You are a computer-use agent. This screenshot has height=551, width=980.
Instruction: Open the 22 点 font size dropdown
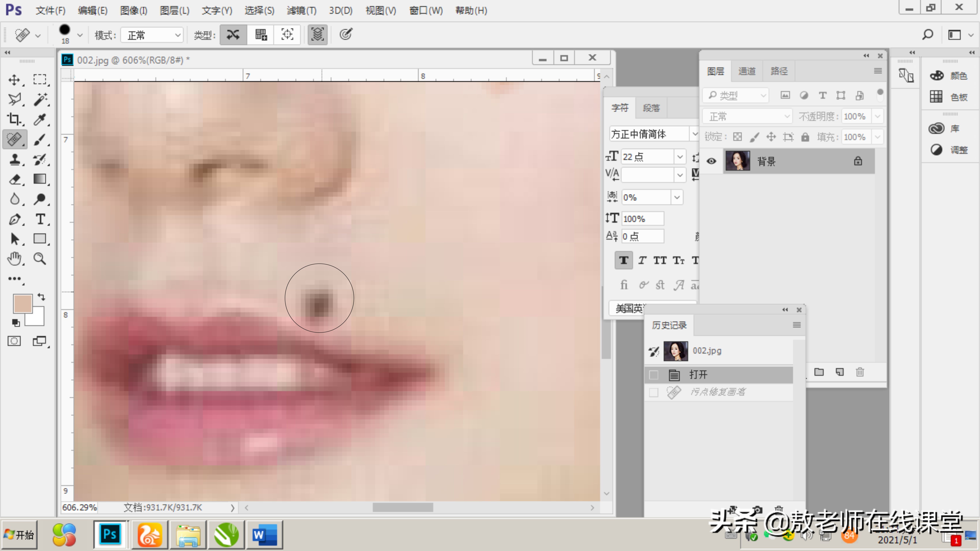680,157
